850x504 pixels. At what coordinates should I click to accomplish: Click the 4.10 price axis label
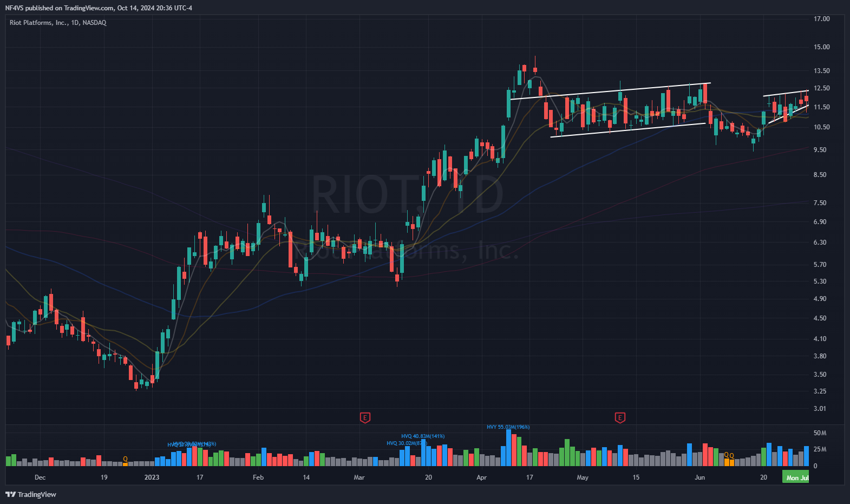[x=820, y=339]
